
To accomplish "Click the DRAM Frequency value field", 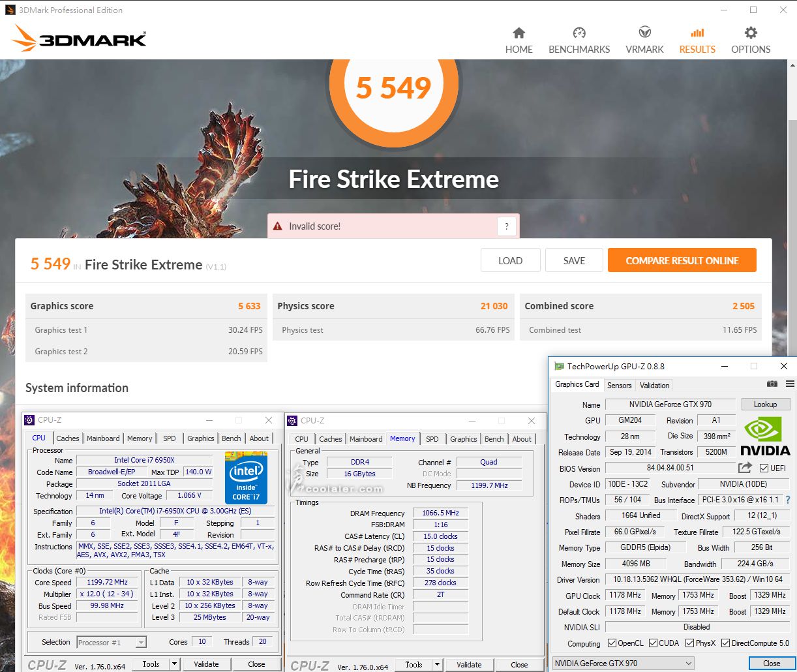I will click(440, 513).
